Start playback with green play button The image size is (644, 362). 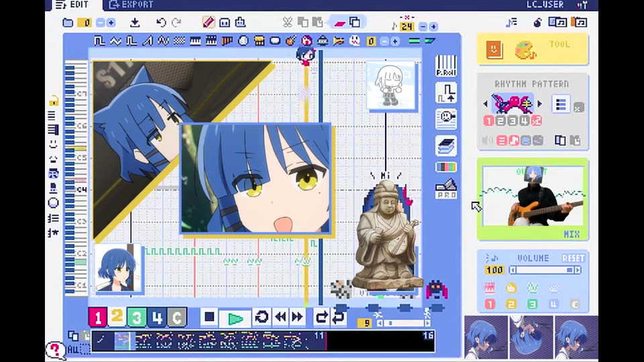click(235, 318)
